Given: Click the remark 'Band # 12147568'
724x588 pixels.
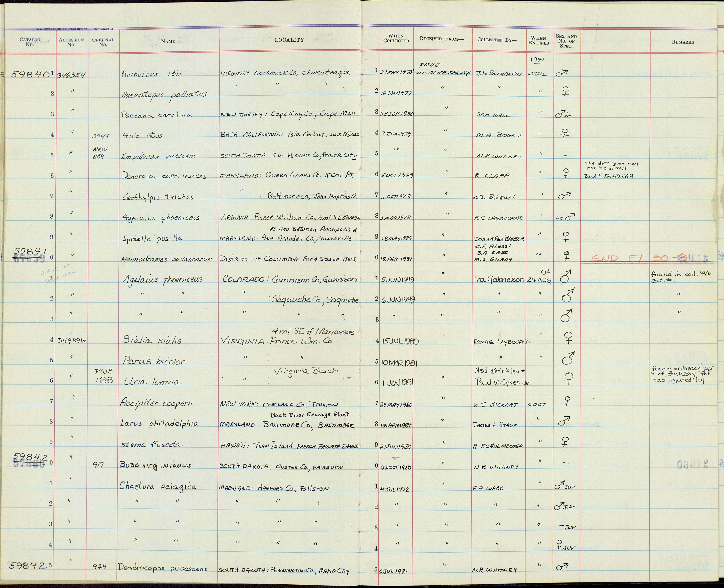Looking at the screenshot, I should click(608, 176).
